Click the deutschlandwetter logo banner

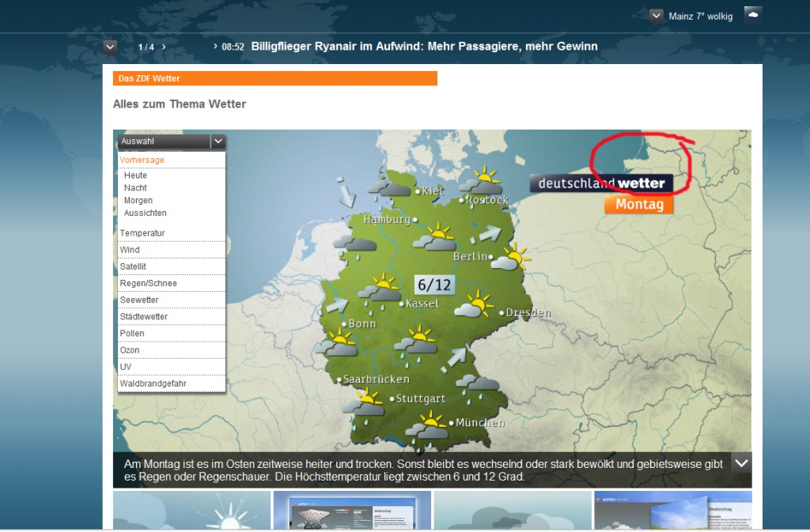[x=601, y=183]
